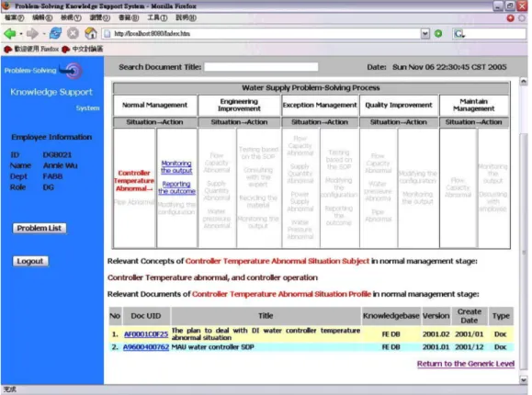Open the last menu in the menu bar
532x395 pixels.
186,17
